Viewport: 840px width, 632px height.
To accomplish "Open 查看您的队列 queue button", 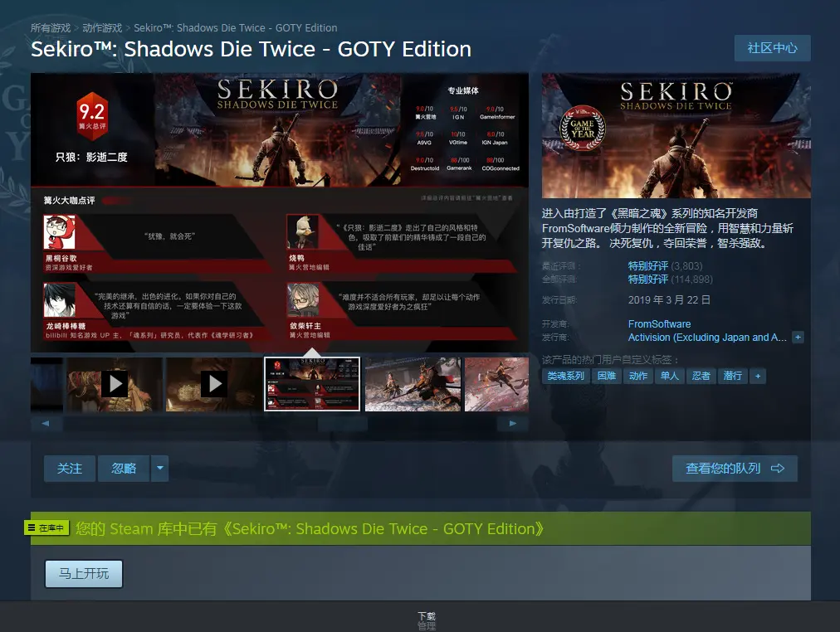I will [735, 469].
